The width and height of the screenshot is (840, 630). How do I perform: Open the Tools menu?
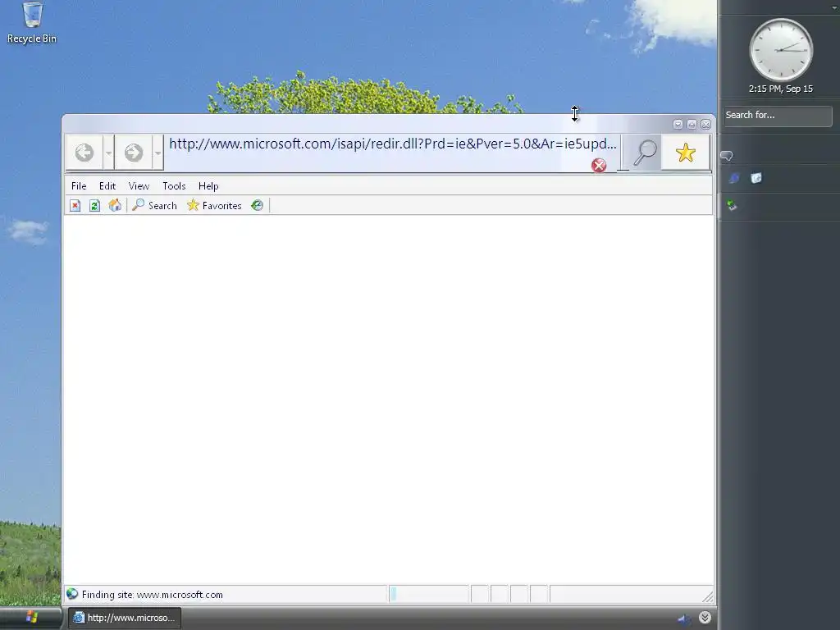click(x=174, y=186)
